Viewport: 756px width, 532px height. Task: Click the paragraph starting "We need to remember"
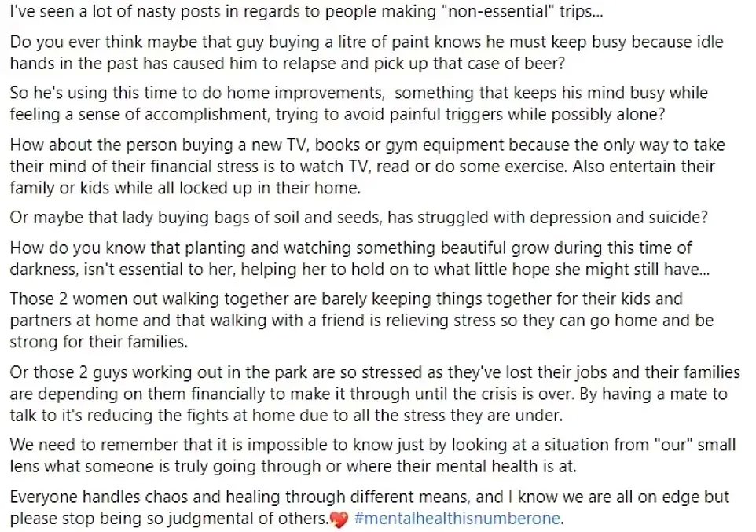coord(372,455)
